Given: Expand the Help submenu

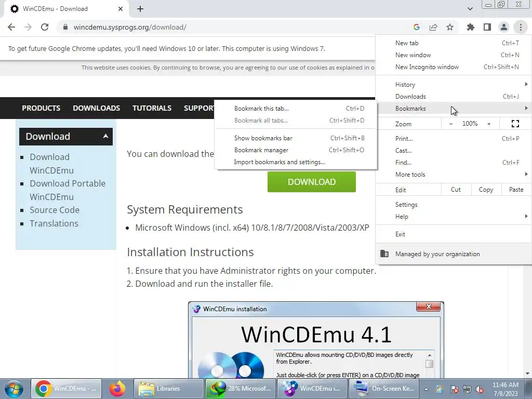Looking at the screenshot, I should [x=454, y=217].
